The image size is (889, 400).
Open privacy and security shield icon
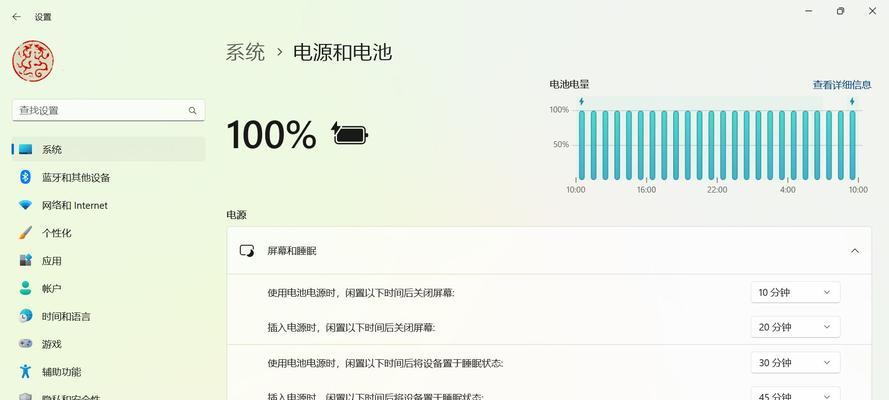(x=26, y=397)
